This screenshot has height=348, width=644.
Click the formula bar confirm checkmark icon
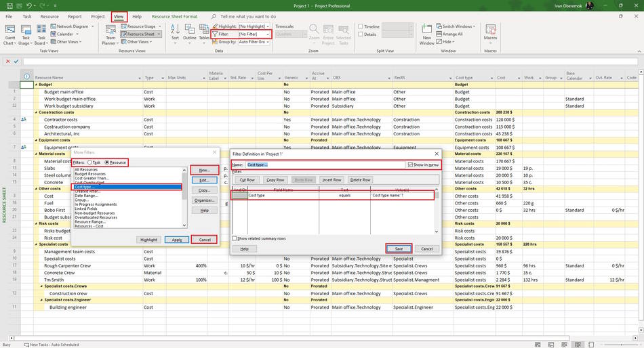16,62
